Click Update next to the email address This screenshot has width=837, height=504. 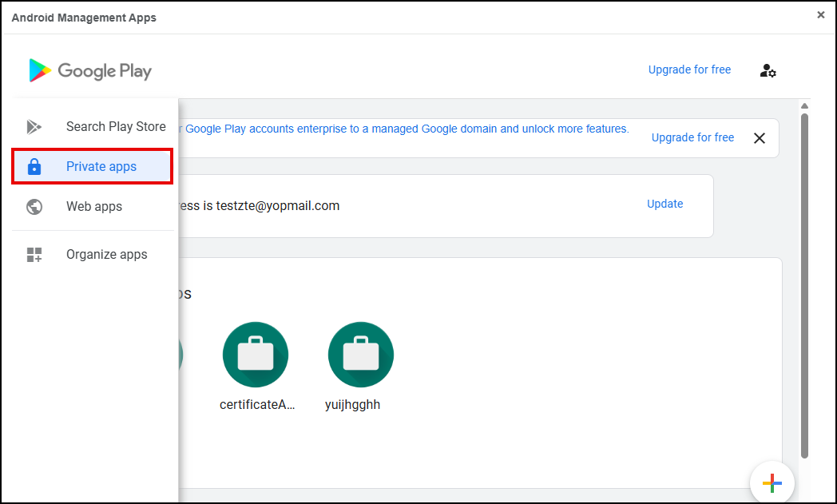coord(664,204)
